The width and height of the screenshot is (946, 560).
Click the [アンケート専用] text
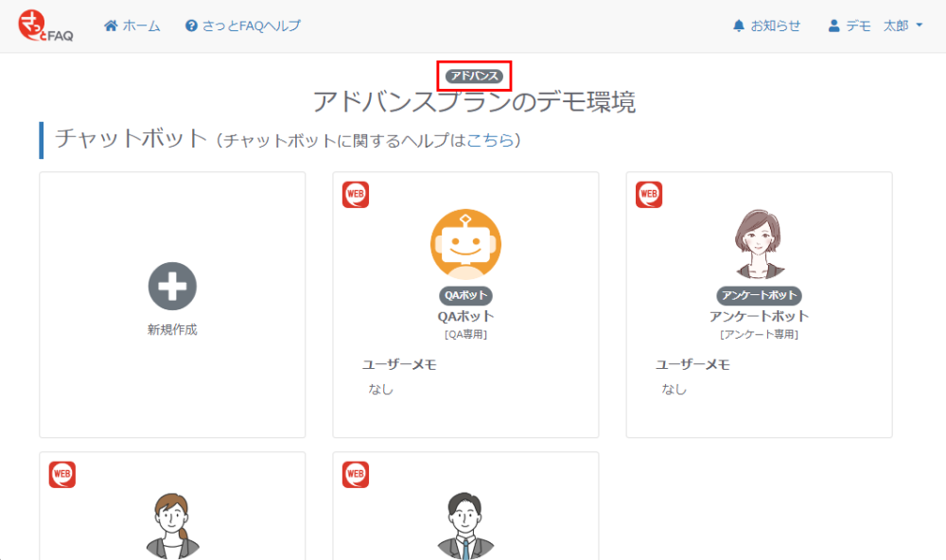point(759,334)
